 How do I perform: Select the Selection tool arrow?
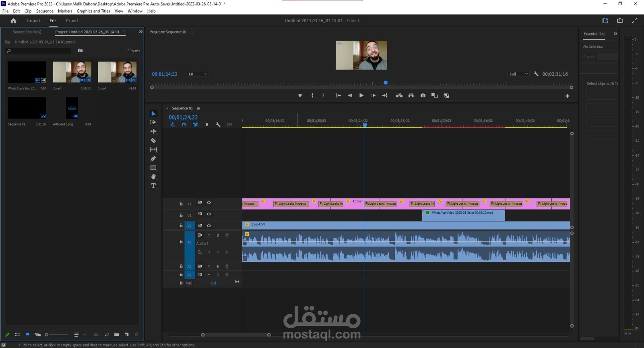[153, 113]
